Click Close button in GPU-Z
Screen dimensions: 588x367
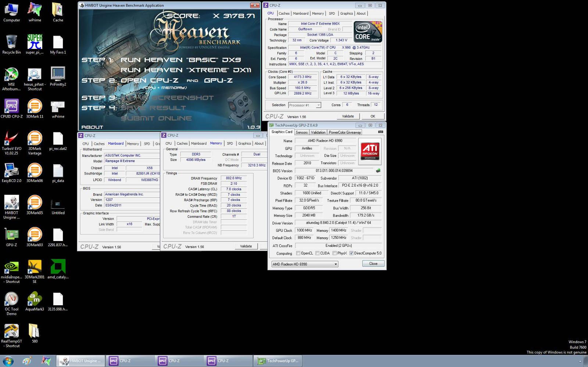click(373, 263)
